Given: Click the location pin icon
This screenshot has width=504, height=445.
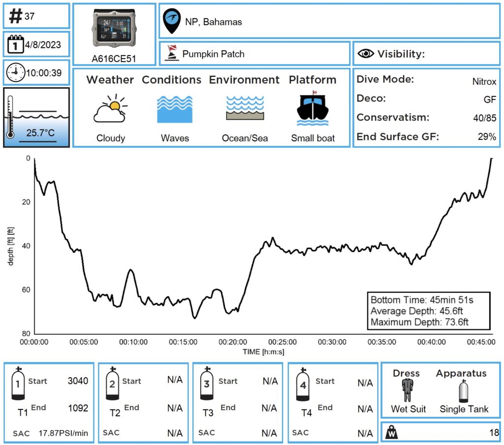Looking at the screenshot, I should (171, 21).
